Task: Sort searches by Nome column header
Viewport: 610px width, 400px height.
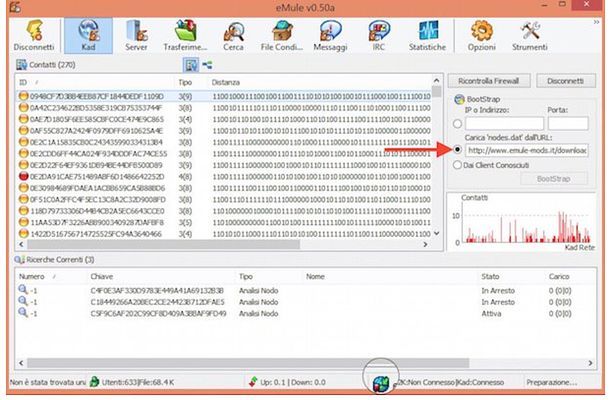Action: [x=315, y=277]
